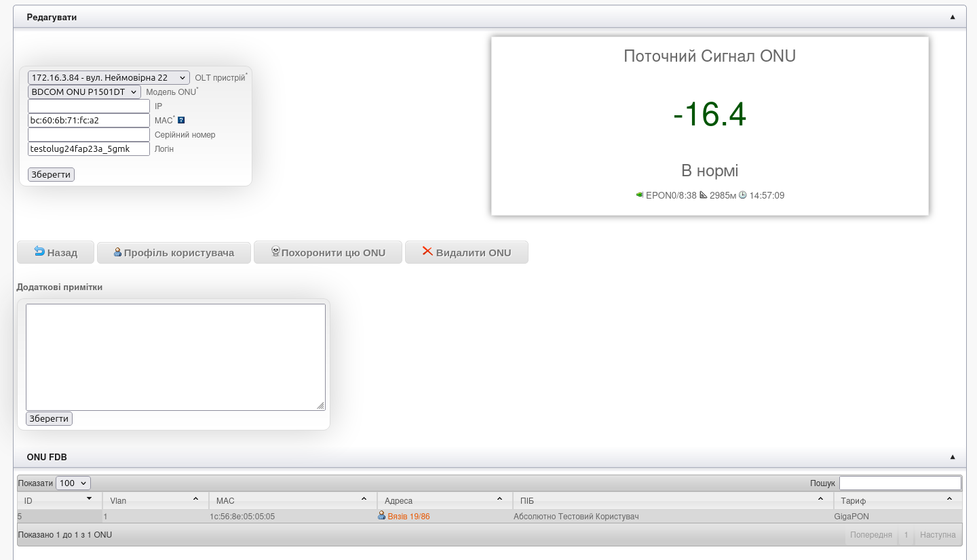Sort the table by Тариф column

coord(897,501)
